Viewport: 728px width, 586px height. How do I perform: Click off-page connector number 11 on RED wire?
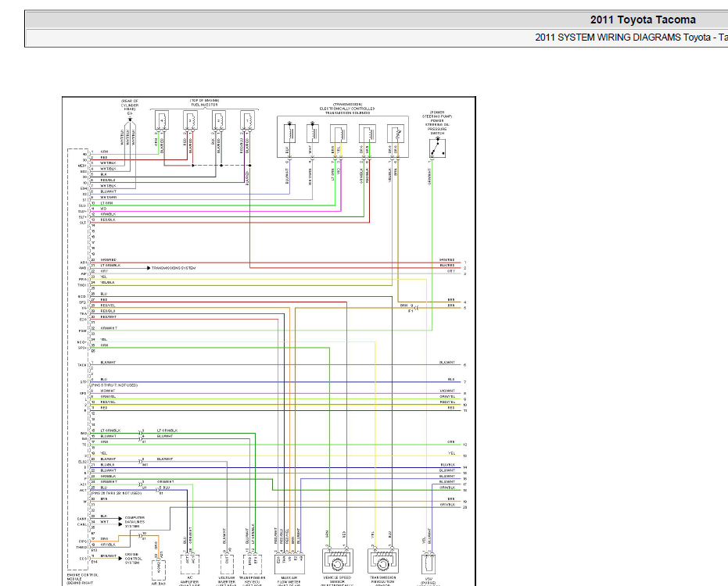(x=464, y=411)
